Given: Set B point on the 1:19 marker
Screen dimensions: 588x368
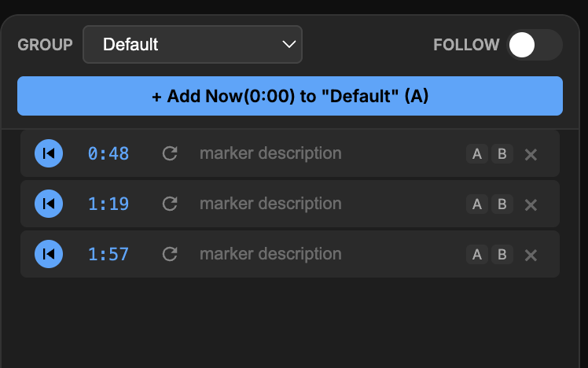Looking at the screenshot, I should tap(502, 204).
